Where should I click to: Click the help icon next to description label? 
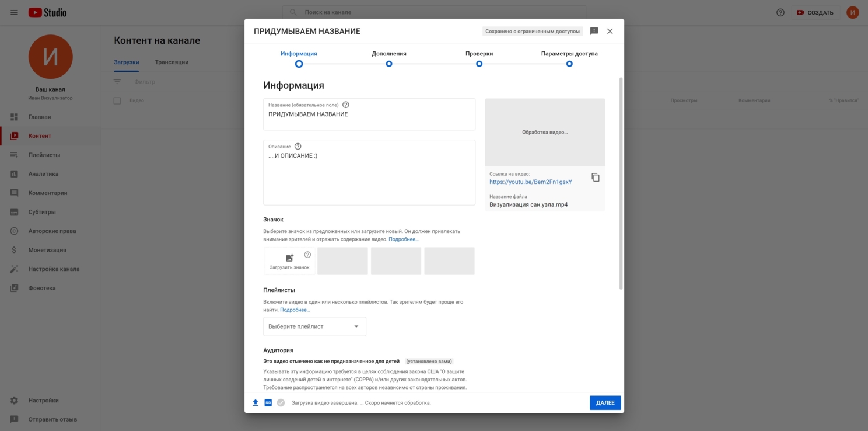(298, 146)
